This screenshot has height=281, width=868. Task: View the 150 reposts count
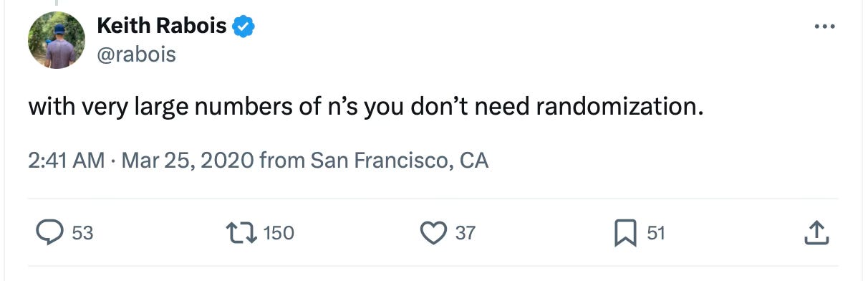[279, 233]
